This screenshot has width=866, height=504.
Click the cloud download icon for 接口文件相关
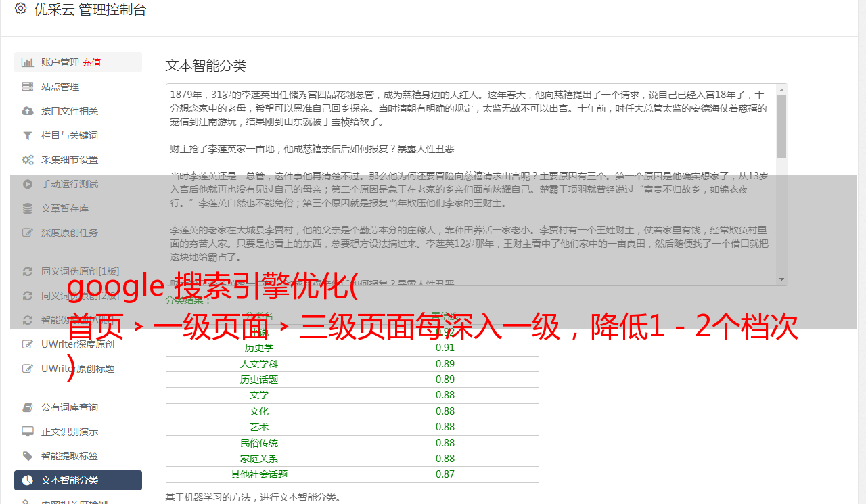28,111
